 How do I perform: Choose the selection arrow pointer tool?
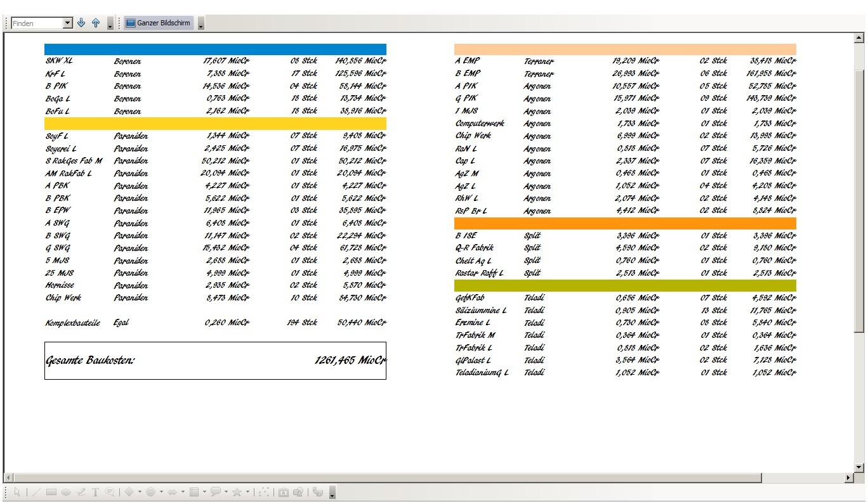click(x=18, y=492)
